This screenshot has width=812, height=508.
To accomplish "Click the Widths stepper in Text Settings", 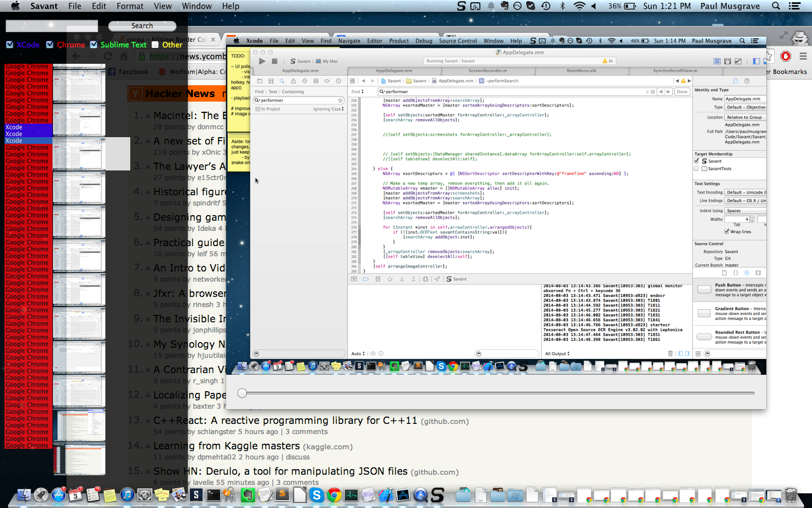I will tap(752, 219).
